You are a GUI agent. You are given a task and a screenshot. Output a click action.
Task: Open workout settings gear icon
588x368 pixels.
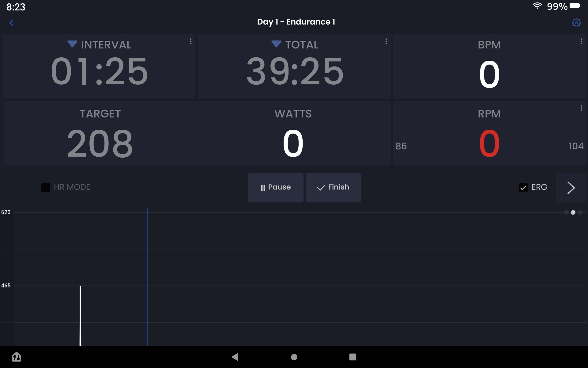pyautogui.click(x=576, y=23)
